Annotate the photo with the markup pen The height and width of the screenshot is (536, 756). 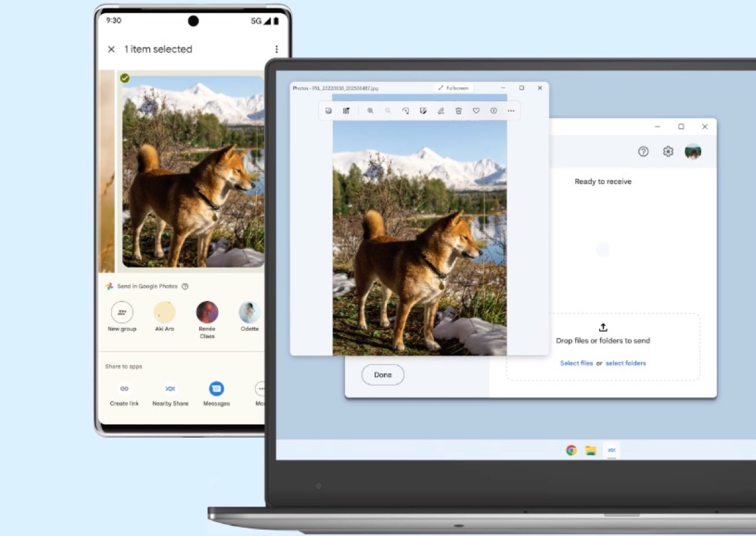click(x=441, y=110)
